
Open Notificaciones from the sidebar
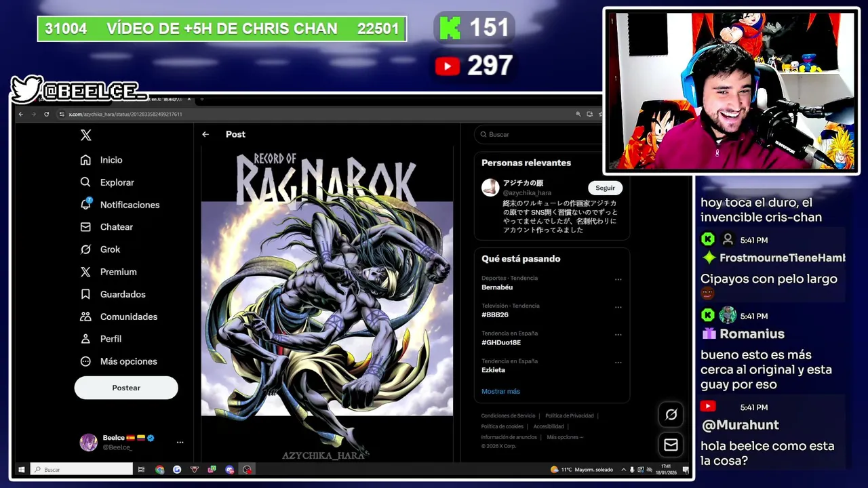pos(120,205)
